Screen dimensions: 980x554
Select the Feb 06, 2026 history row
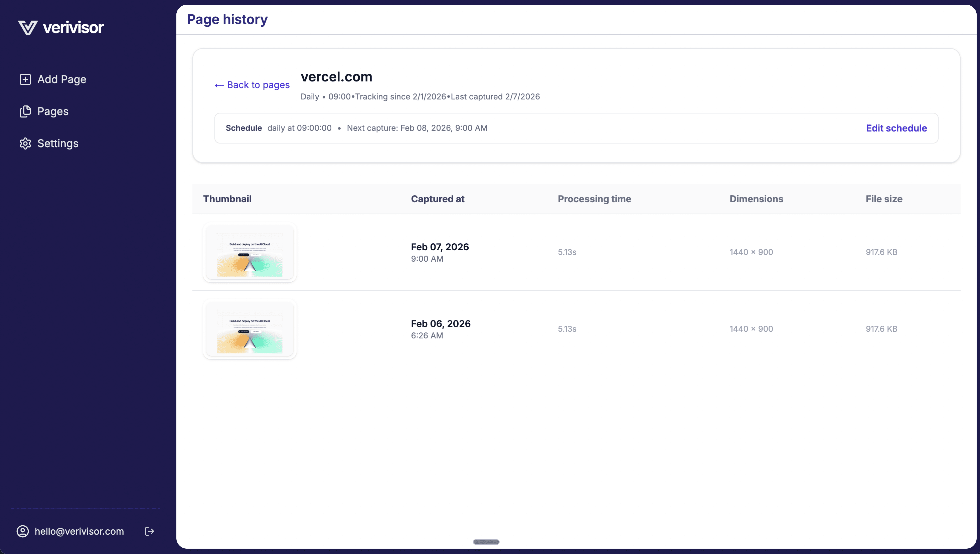coord(571,329)
